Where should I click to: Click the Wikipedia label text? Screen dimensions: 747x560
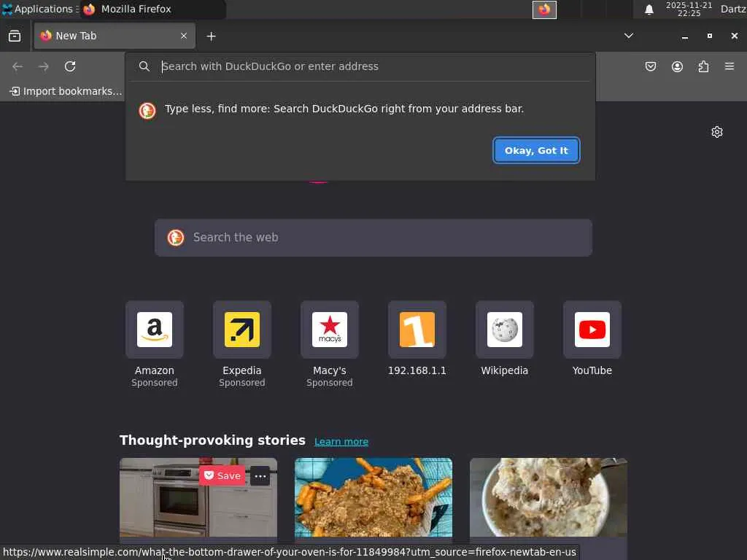pos(505,370)
